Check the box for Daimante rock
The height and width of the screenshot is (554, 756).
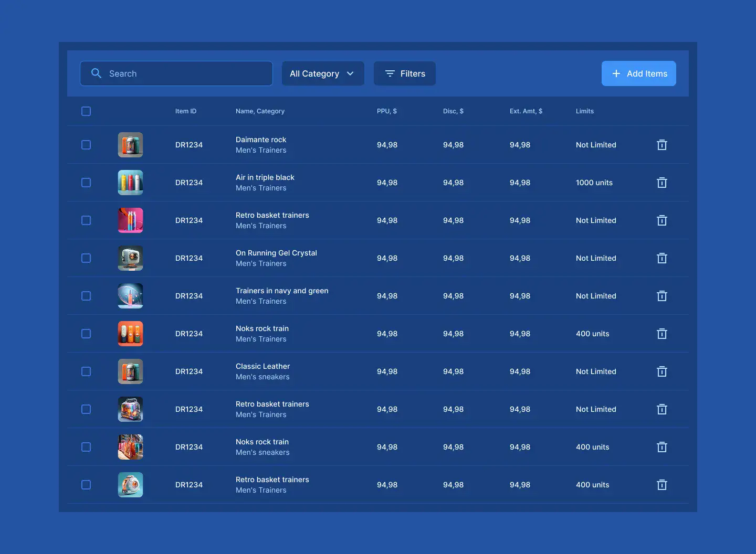coord(86,145)
